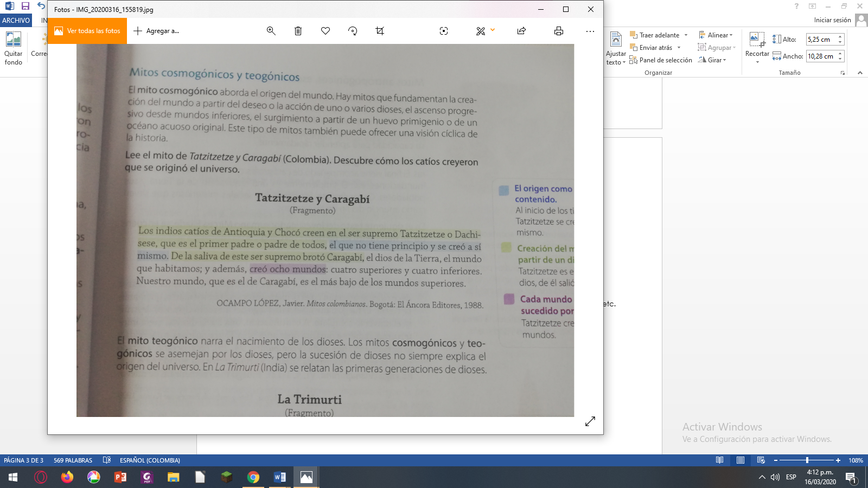The image size is (868, 488).
Task: Click the visual search icon in Photos toolbar
Action: pyautogui.click(x=444, y=31)
